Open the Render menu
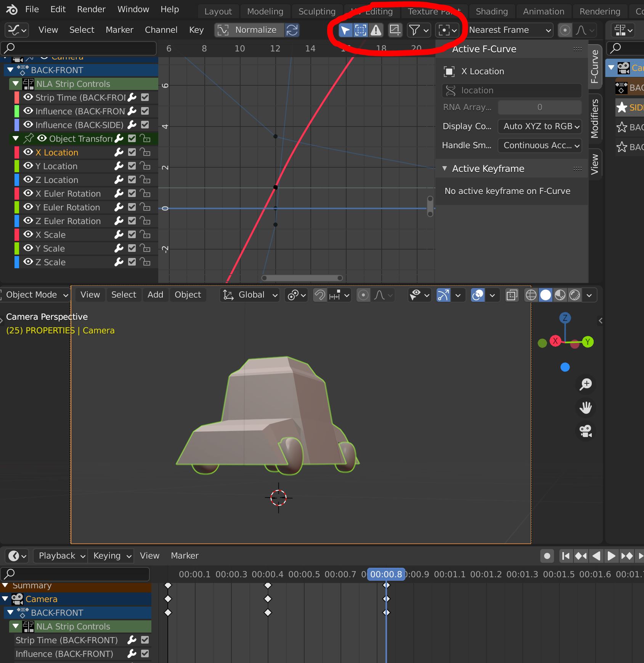The height and width of the screenshot is (663, 644). [x=91, y=9]
